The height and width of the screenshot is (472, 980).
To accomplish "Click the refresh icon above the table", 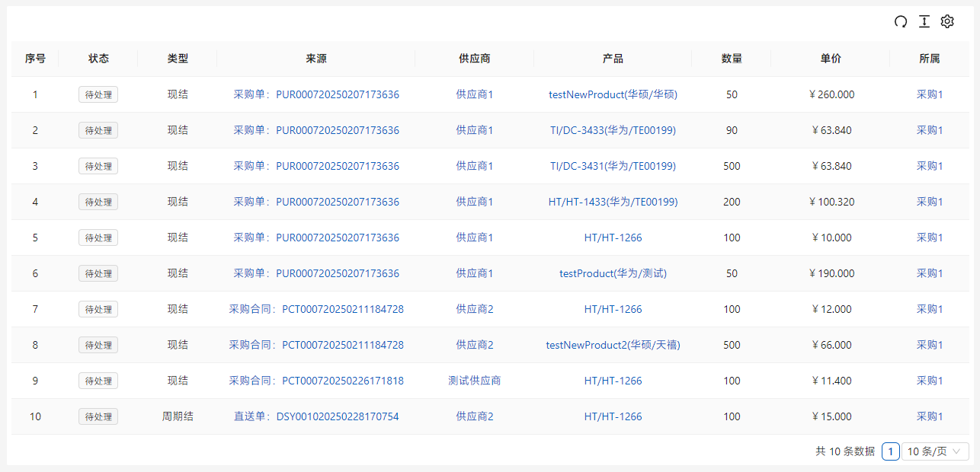I will tap(901, 22).
